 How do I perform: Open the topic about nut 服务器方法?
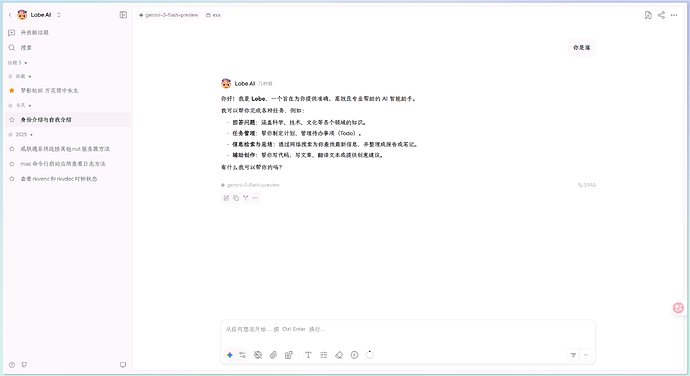[x=68, y=149]
